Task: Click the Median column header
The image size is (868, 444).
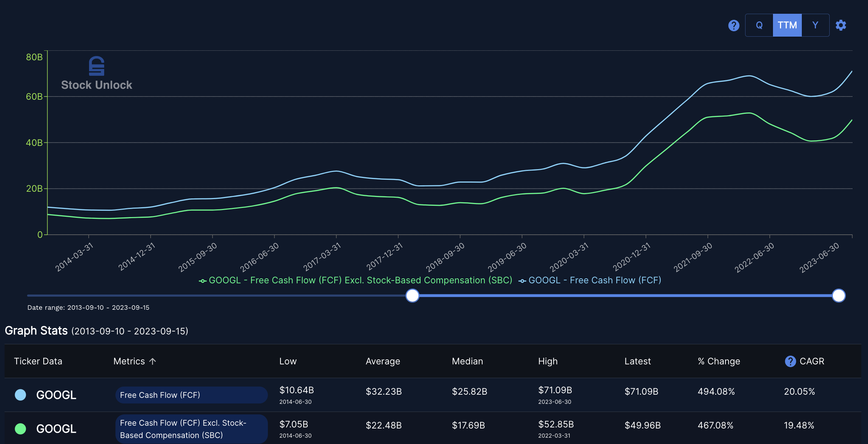Action: 467,361
